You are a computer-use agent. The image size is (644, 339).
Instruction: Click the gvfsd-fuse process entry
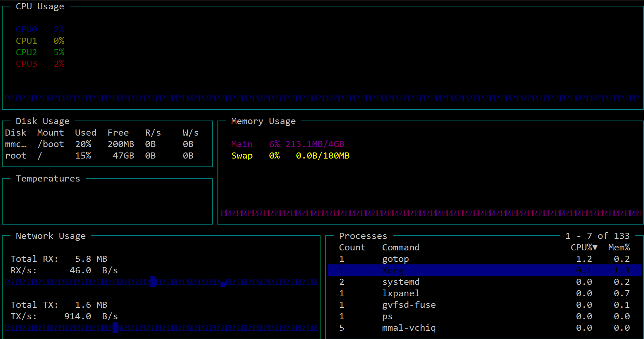(409, 305)
